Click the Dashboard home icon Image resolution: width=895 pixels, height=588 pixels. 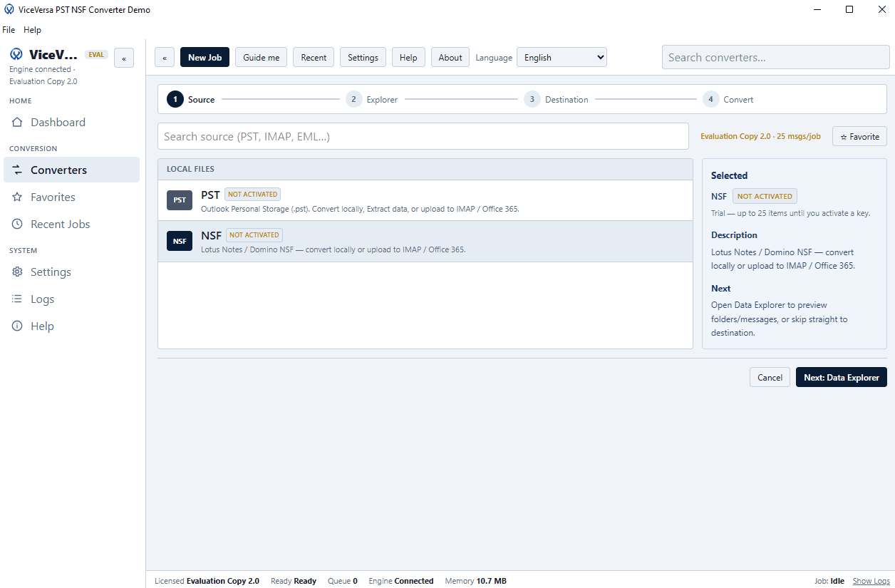18,123
